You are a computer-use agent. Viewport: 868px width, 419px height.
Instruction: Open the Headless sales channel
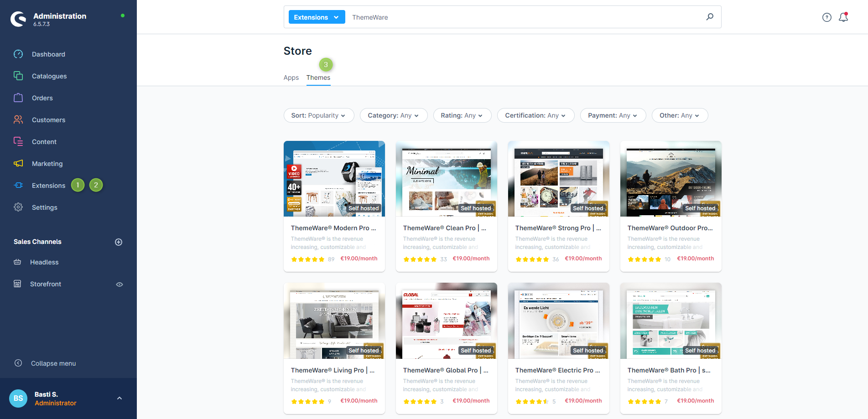tap(44, 262)
